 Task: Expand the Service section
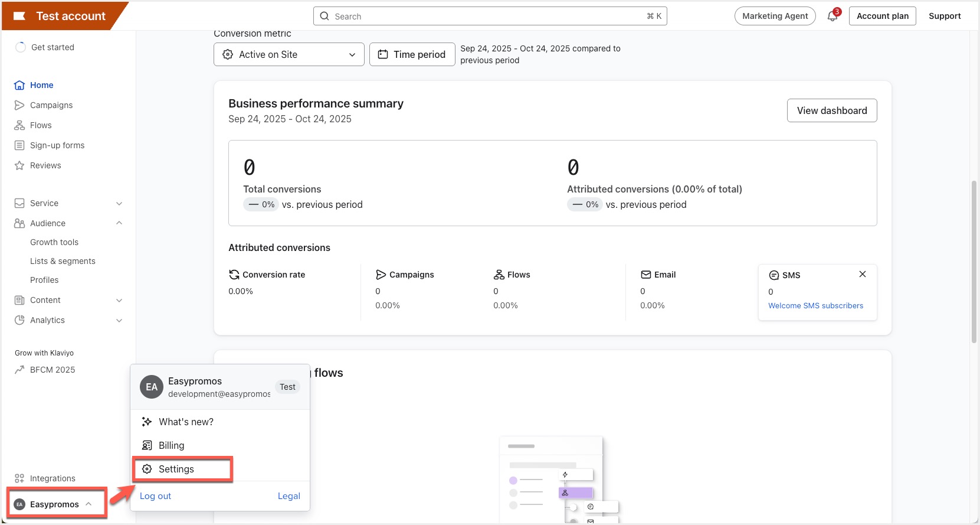point(119,203)
